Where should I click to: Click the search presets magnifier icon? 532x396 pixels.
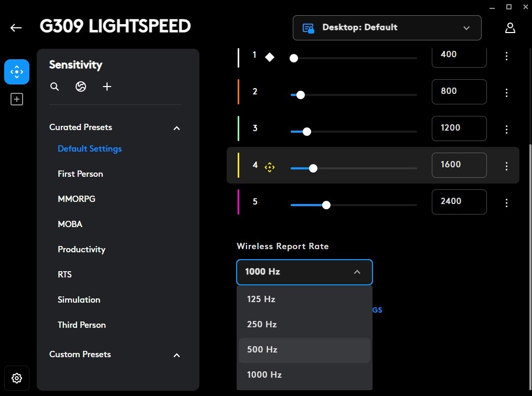(55, 87)
